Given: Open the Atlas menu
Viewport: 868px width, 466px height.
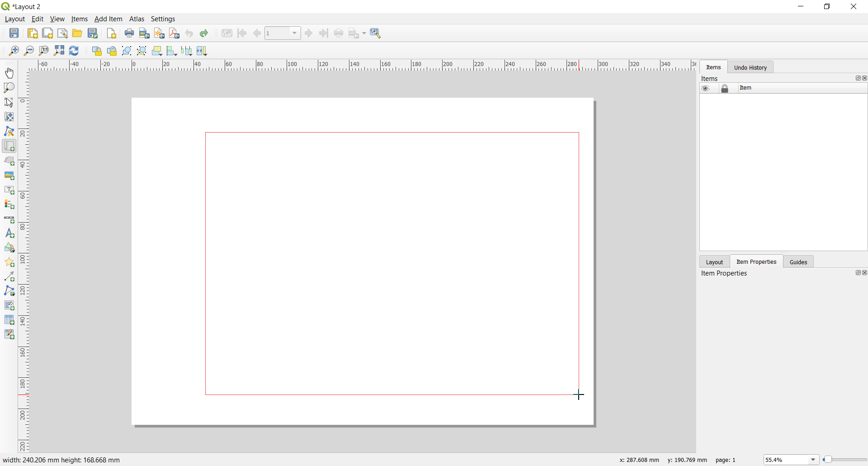Looking at the screenshot, I should click(x=137, y=19).
